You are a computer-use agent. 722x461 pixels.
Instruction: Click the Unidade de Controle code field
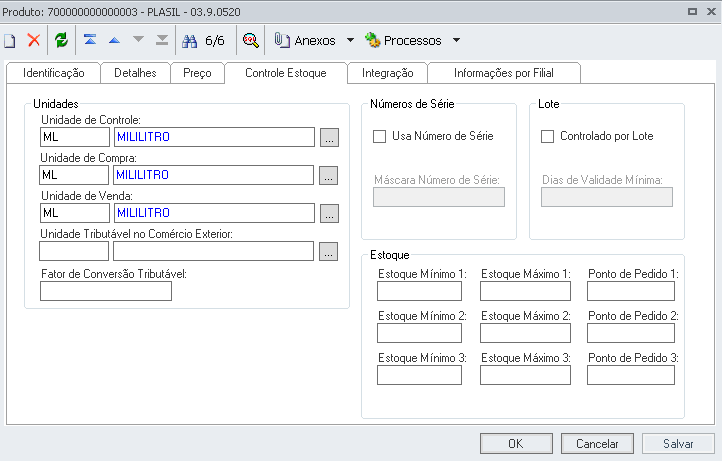(75, 137)
